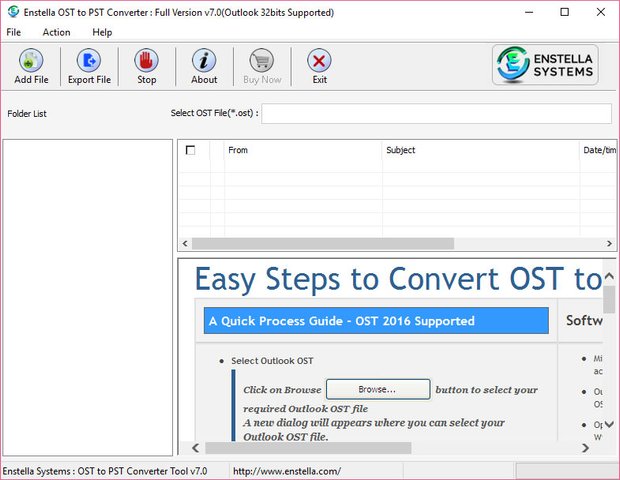The height and width of the screenshot is (480, 620).
Task: Click the guide pane horizontal scrollbar thumb
Action: [x=308, y=448]
